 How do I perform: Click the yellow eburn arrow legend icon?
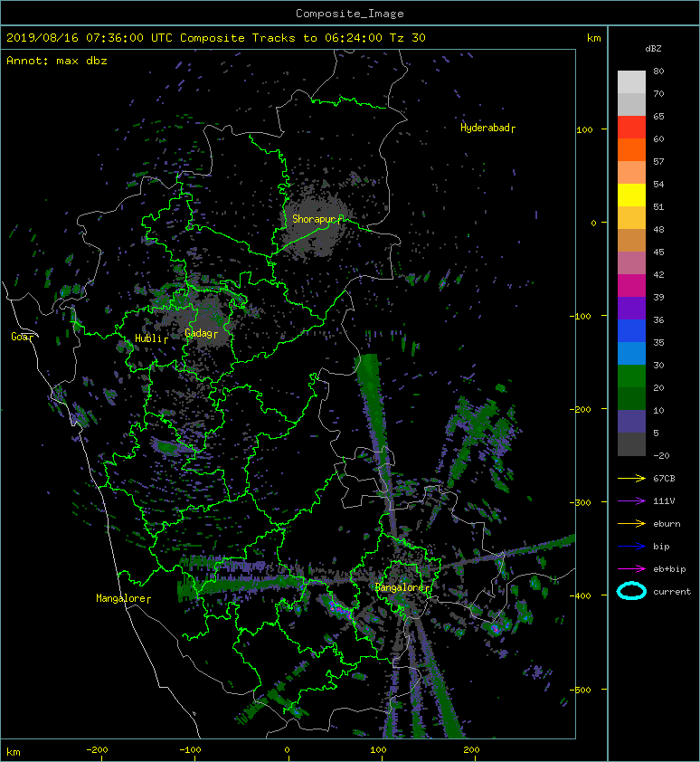pos(631,523)
